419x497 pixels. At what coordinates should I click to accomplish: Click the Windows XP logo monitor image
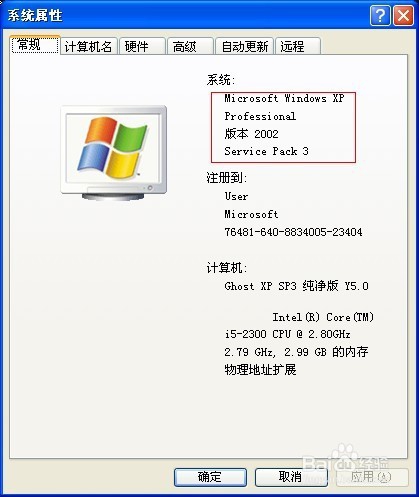[x=114, y=153]
